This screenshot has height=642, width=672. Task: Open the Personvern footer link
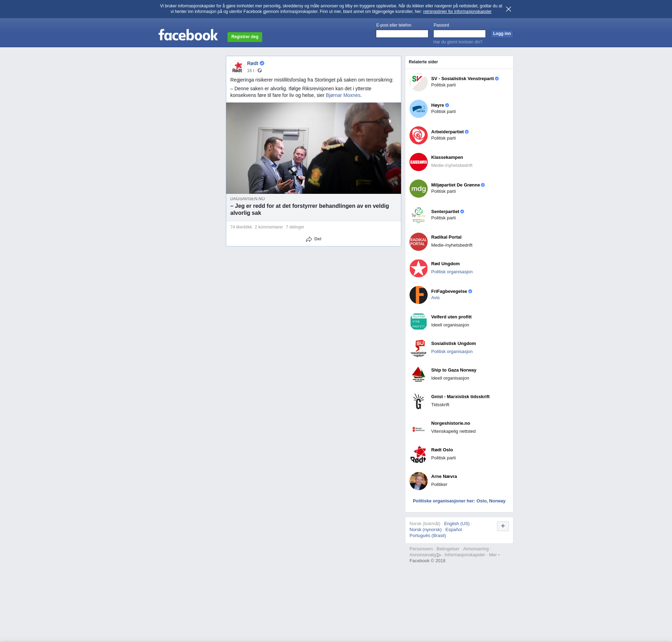421,549
